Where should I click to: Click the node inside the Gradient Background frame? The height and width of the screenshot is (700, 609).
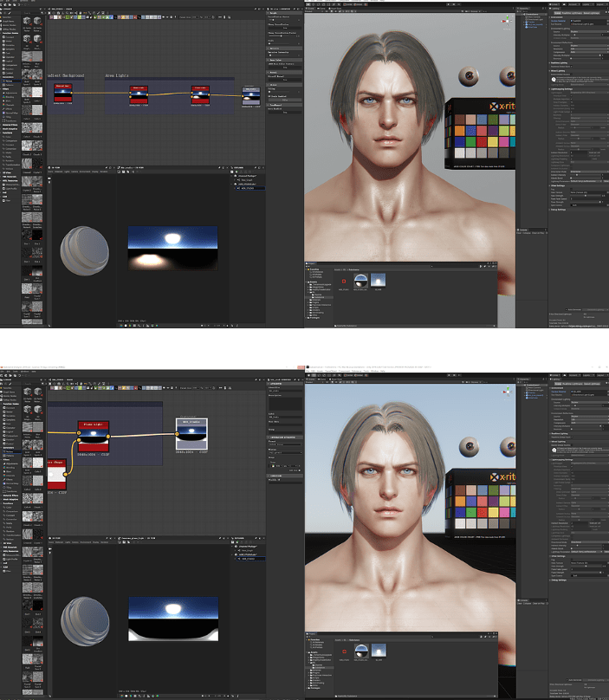point(63,94)
